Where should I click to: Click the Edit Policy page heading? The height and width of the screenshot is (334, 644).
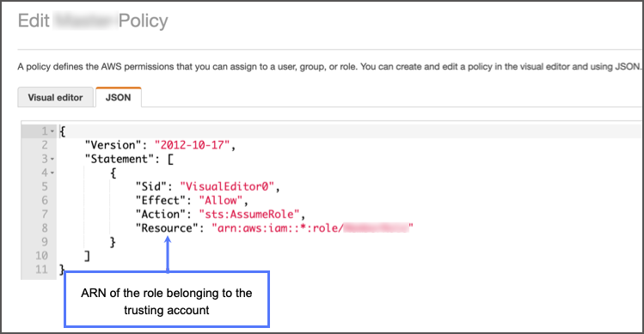click(93, 21)
